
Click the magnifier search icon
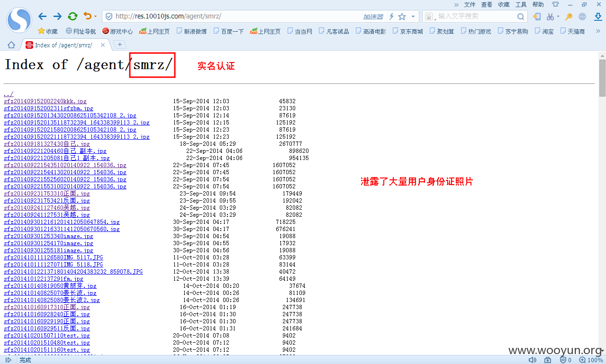520,17
